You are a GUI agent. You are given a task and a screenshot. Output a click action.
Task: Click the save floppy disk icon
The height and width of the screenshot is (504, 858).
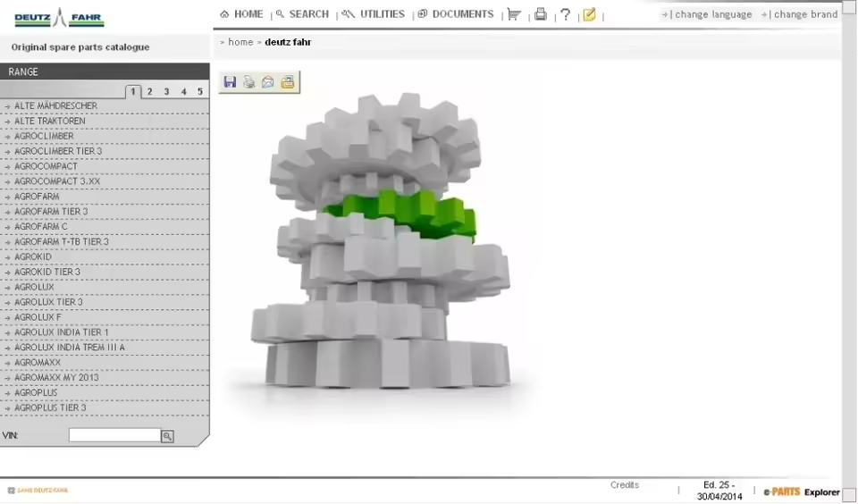point(230,82)
